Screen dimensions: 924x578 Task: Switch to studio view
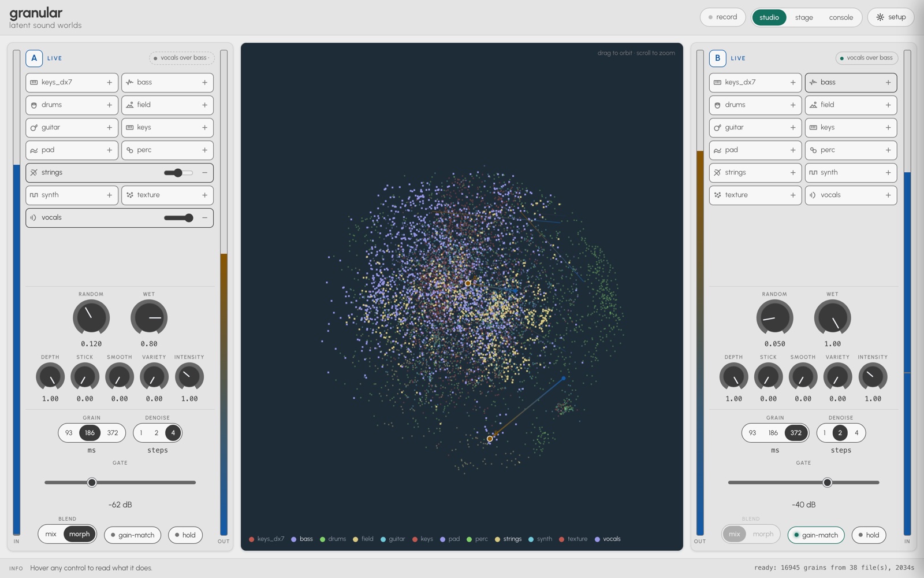pyautogui.click(x=769, y=17)
